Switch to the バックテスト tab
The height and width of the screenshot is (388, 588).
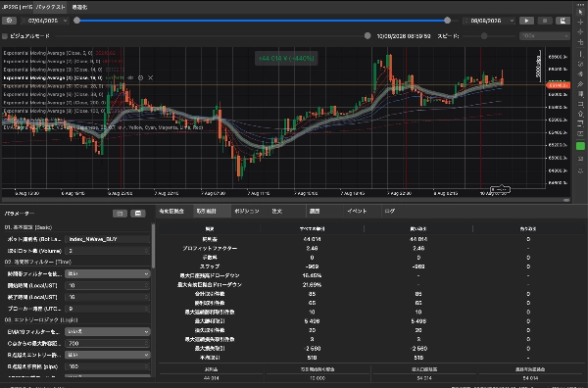point(51,7)
